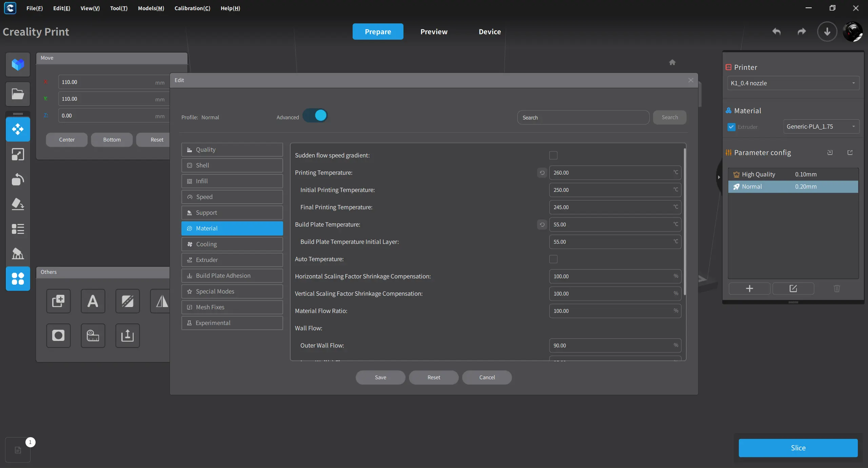Click the Bottom button in Move panel
The width and height of the screenshot is (868, 468).
[112, 140]
